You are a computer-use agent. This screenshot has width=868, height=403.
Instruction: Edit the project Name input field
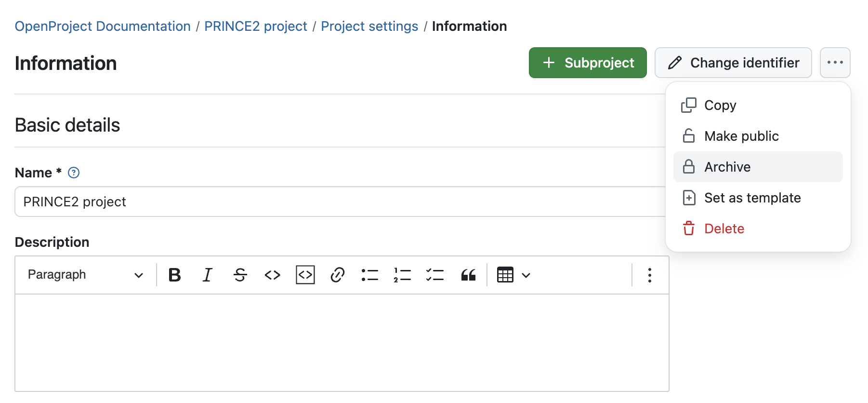pos(337,201)
